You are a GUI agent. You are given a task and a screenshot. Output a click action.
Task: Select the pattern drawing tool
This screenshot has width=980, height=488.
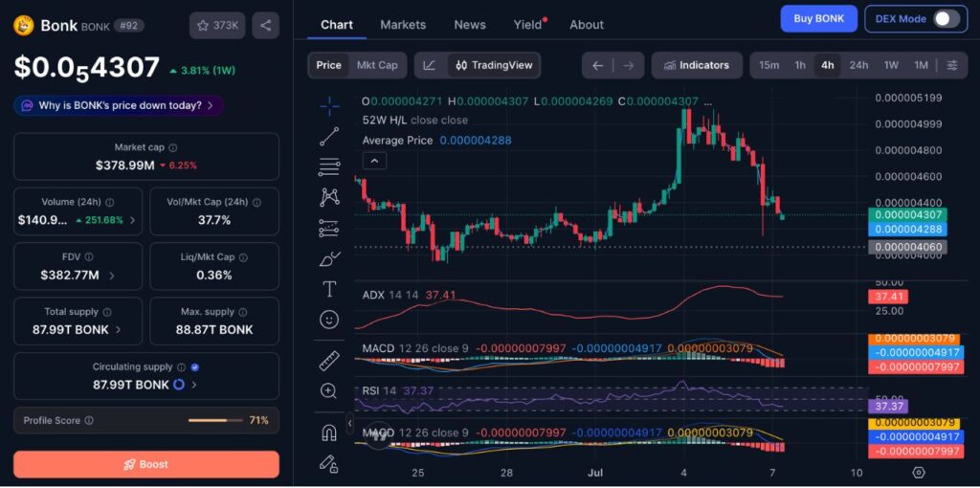click(x=329, y=197)
